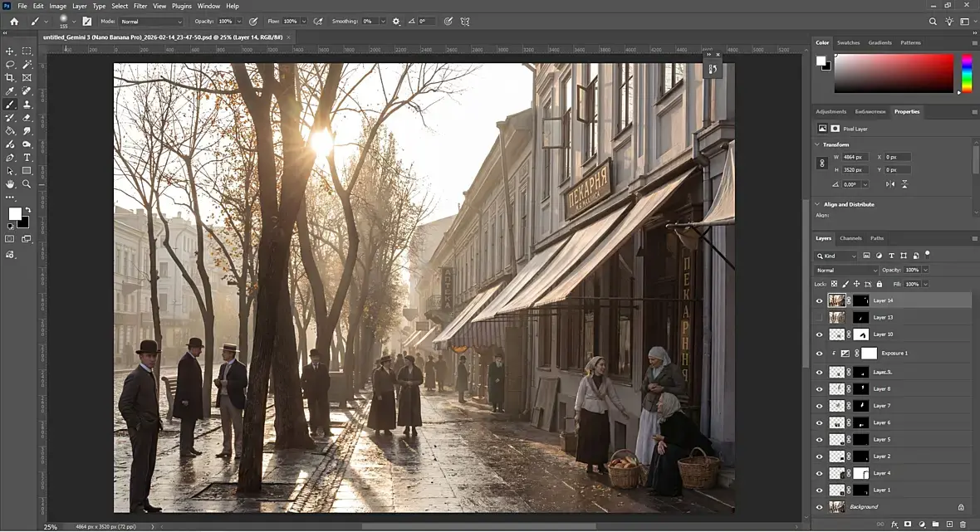
Task: Collapse the Transform section
Action: (x=817, y=144)
